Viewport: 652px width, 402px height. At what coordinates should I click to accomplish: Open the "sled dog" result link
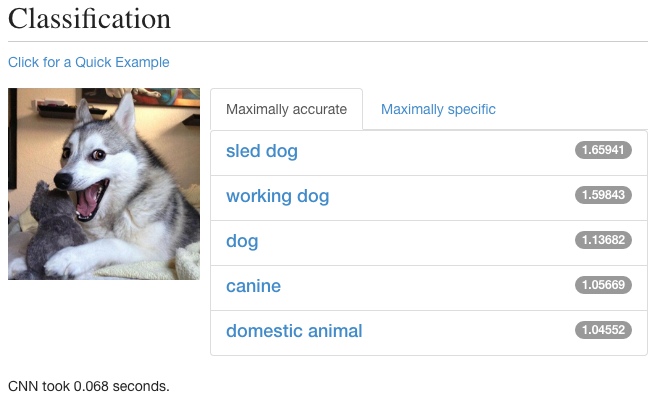coord(262,151)
